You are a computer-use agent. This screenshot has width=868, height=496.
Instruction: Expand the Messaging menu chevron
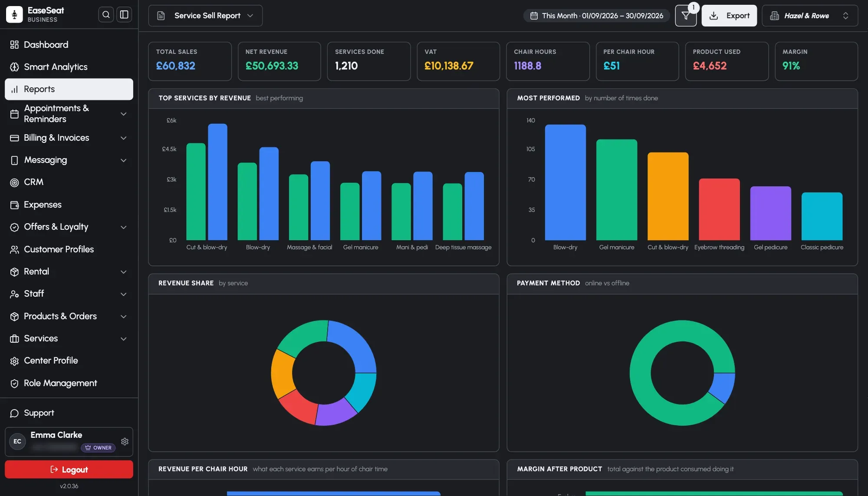[124, 160]
